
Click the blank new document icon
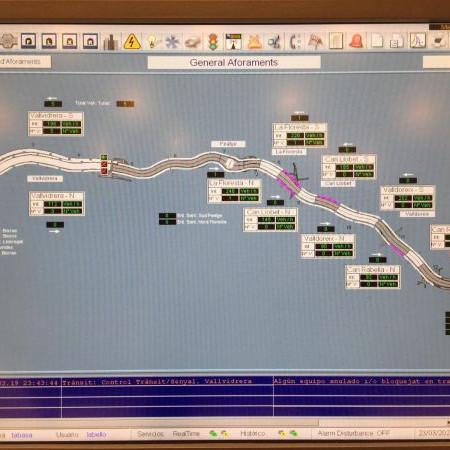coord(377,41)
